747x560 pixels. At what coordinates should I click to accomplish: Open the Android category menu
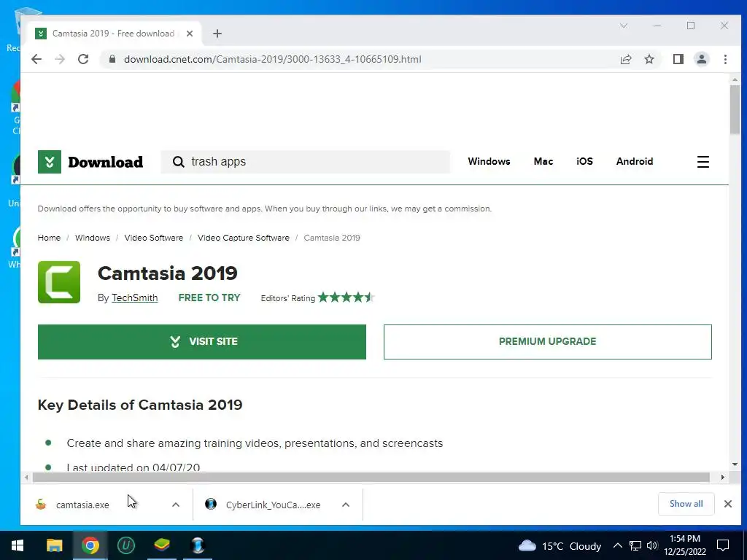pyautogui.click(x=635, y=161)
